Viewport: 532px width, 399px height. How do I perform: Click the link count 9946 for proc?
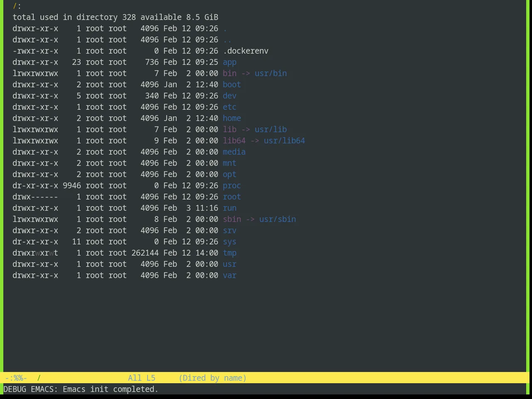click(72, 186)
